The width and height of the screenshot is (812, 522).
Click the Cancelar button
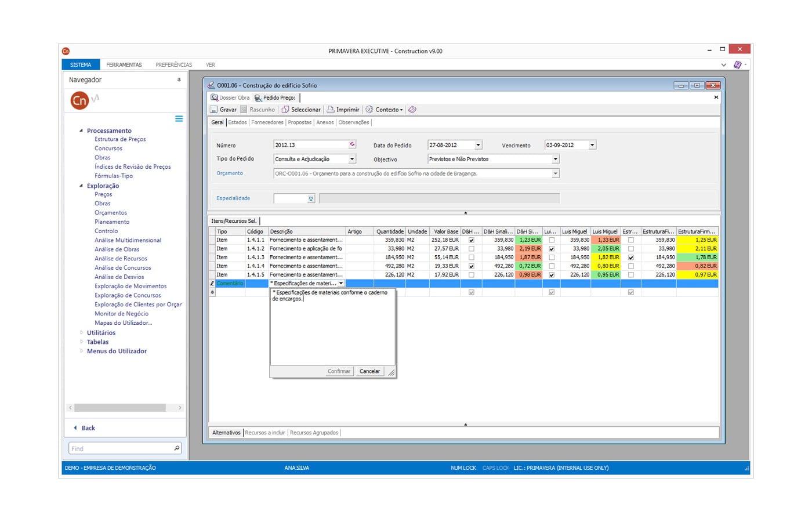pyautogui.click(x=369, y=371)
